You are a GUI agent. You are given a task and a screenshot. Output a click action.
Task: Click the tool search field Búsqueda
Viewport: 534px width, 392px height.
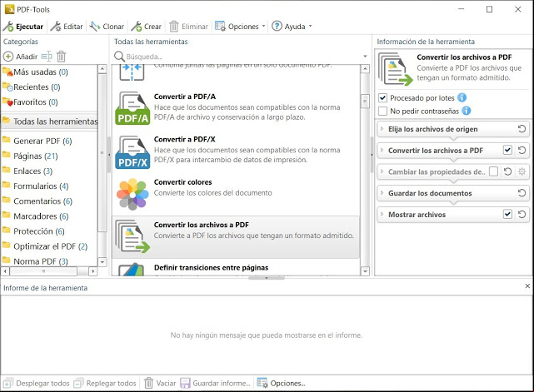pyautogui.click(x=238, y=57)
